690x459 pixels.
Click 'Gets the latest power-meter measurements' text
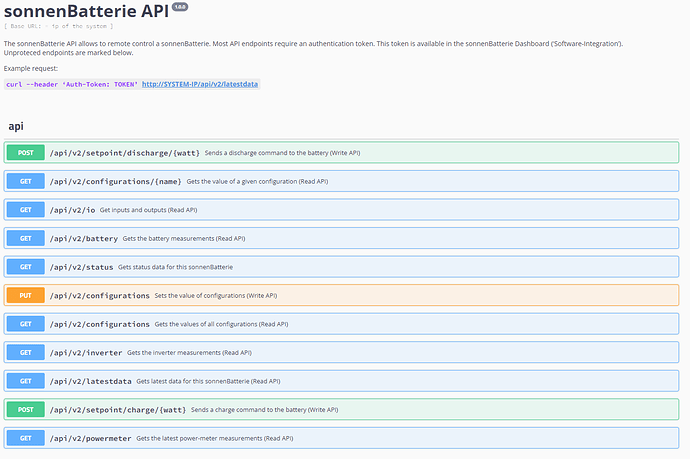pos(199,438)
